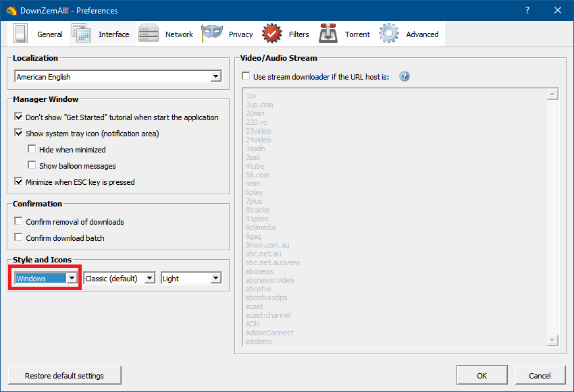This screenshot has height=392, width=574.
Task: Click the Torrent download tray icon
Action: click(328, 34)
